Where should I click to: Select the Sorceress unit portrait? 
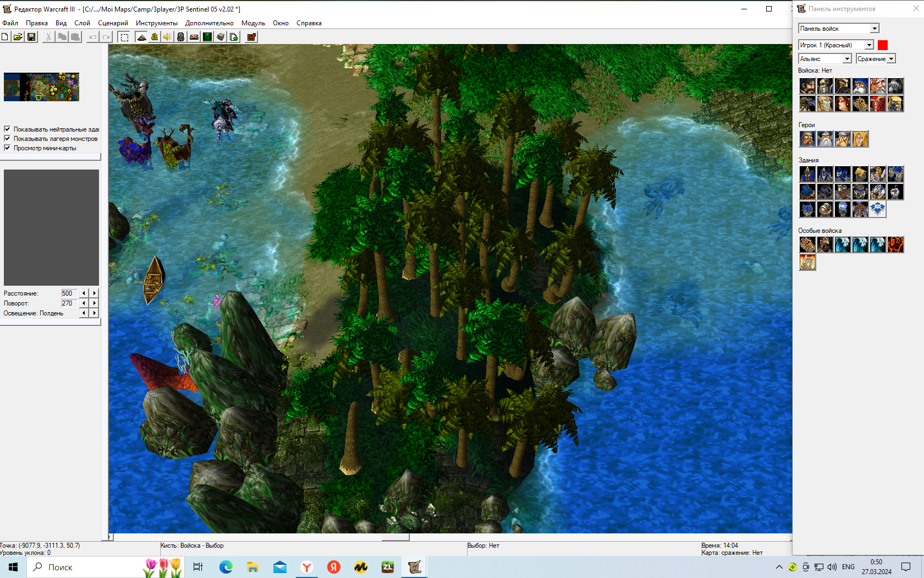(x=843, y=103)
